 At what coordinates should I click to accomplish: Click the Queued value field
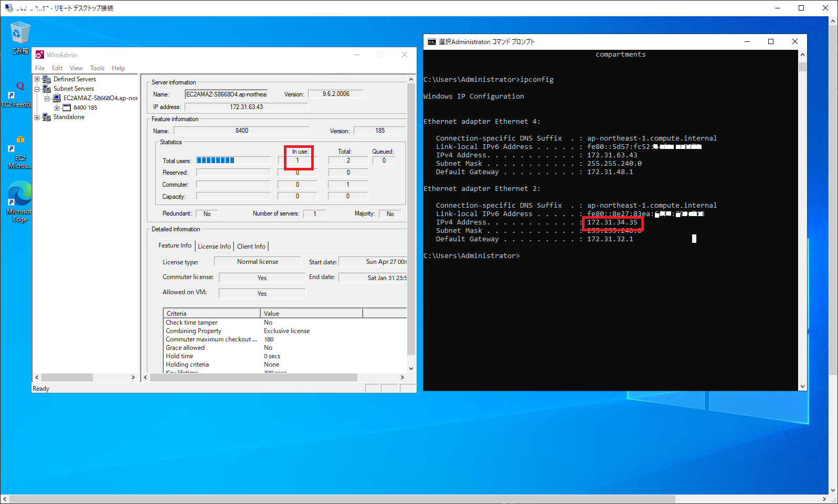[x=384, y=160]
